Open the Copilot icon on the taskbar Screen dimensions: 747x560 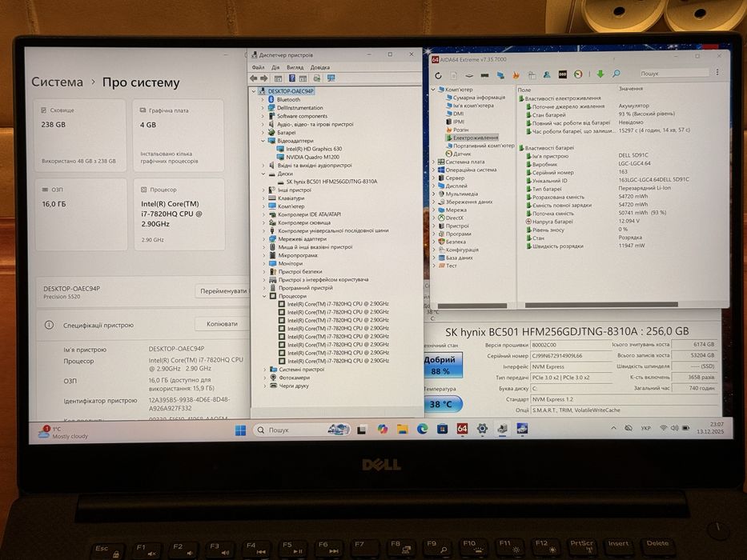tap(383, 429)
